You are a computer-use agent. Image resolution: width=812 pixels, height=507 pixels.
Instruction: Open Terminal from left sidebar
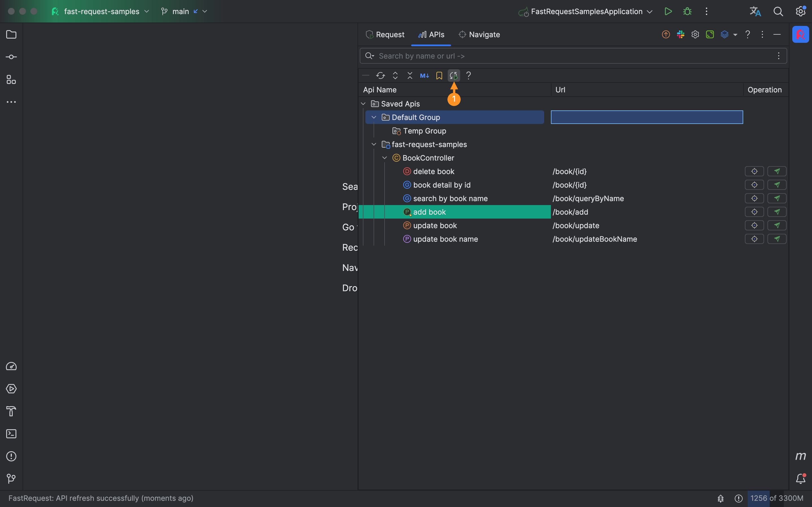11,434
